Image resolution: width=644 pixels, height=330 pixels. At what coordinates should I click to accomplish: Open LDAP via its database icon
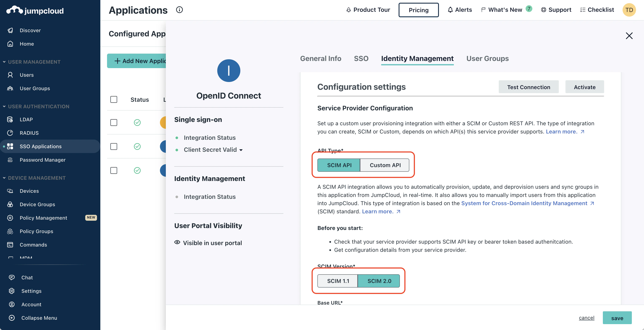tap(10, 119)
